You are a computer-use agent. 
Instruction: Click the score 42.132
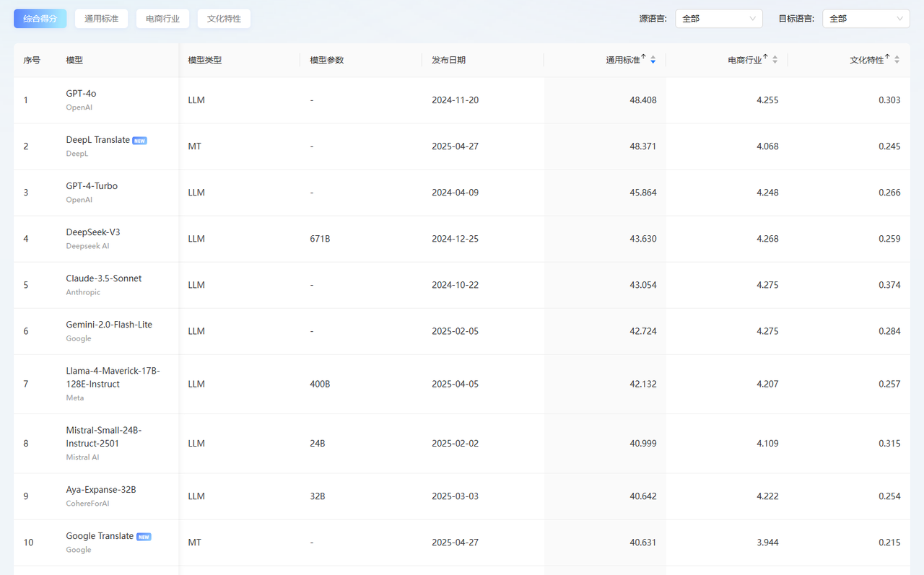pos(643,385)
